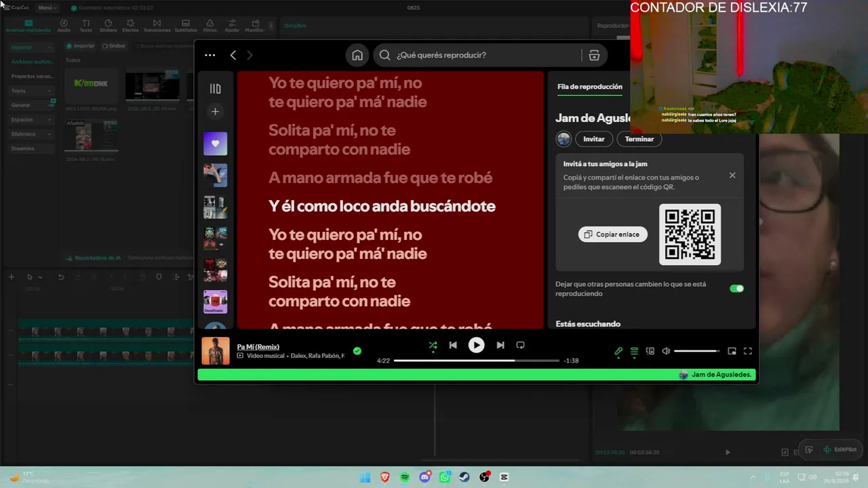This screenshot has height=488, width=868.
Task: Open the Windows Start menu
Action: (x=365, y=477)
